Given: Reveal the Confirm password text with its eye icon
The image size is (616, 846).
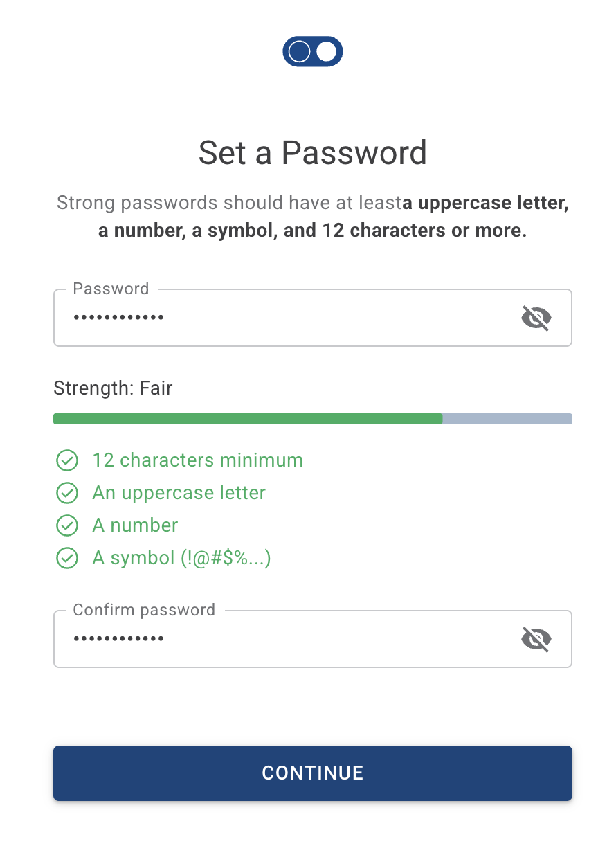Looking at the screenshot, I should click(x=536, y=639).
